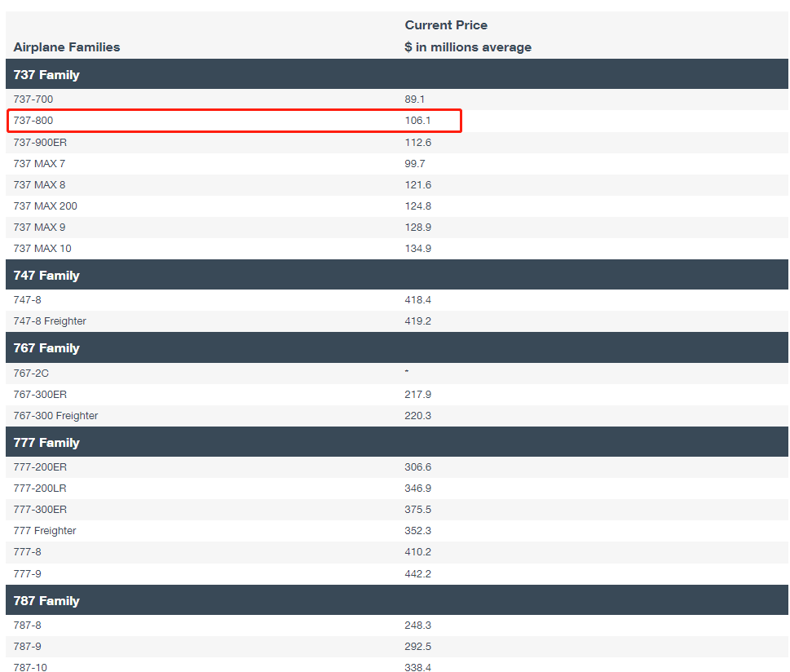Click the 767-2C model name
The width and height of the screenshot is (790, 672).
click(x=31, y=374)
